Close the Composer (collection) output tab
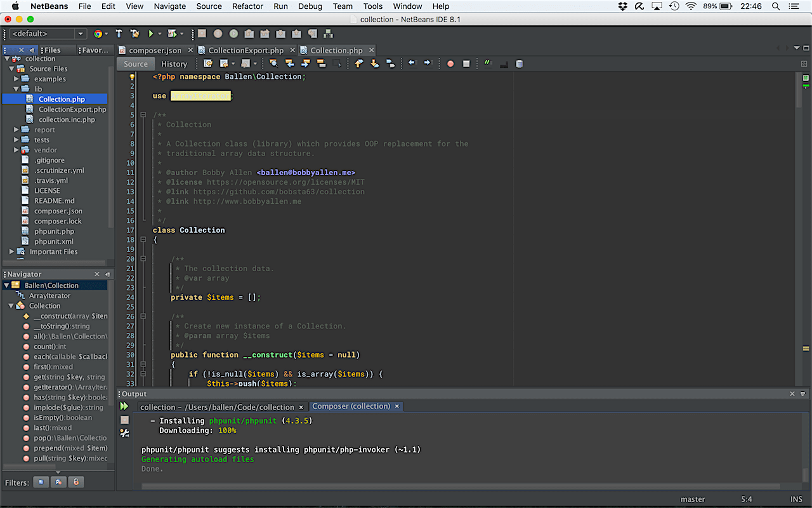The height and width of the screenshot is (508, 812). click(x=397, y=406)
